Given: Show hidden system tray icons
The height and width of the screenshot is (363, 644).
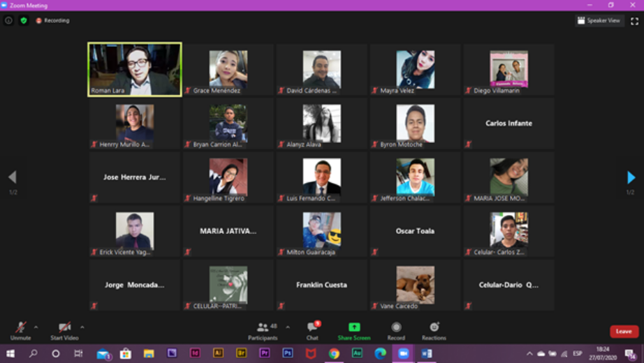Looking at the screenshot, I should (529, 353).
